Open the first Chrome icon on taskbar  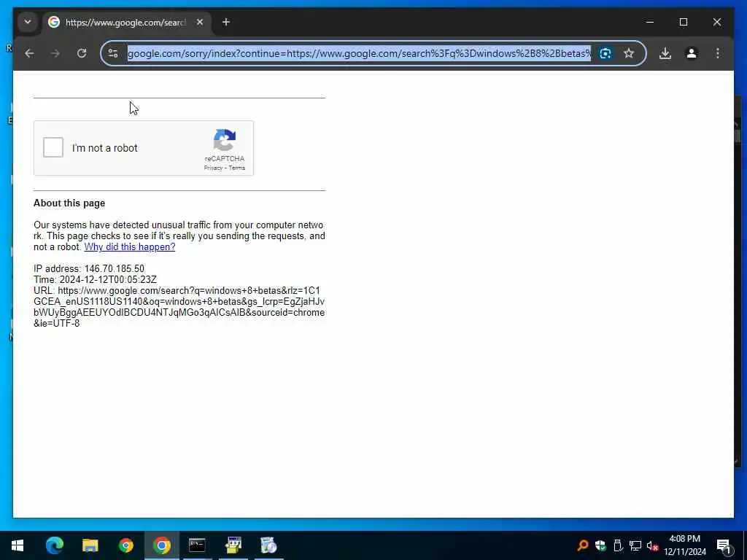(x=126, y=545)
